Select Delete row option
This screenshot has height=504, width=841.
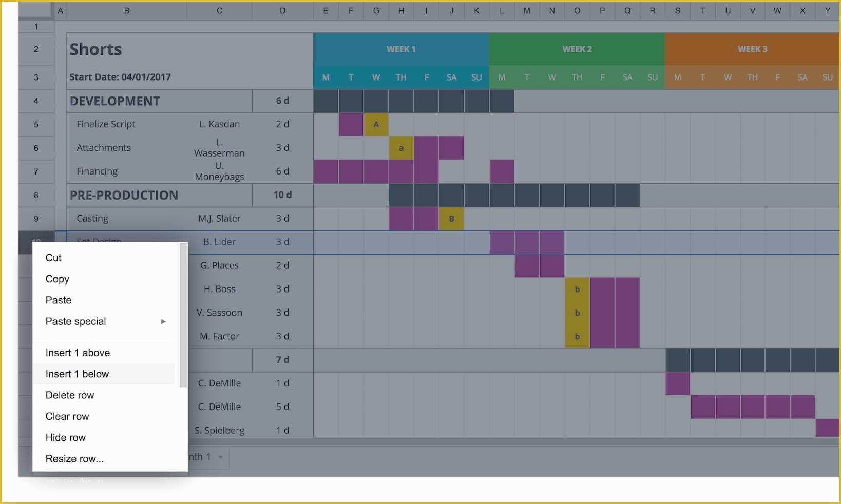(104, 395)
